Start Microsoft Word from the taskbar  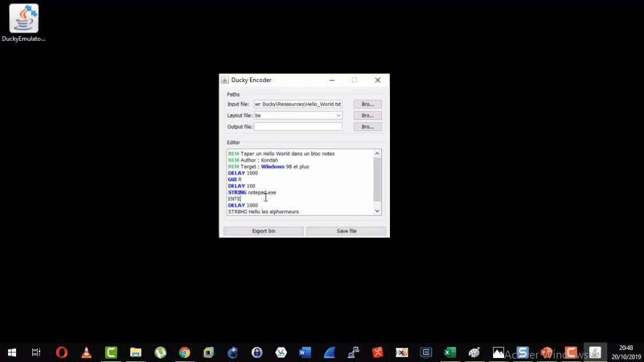click(x=305, y=352)
